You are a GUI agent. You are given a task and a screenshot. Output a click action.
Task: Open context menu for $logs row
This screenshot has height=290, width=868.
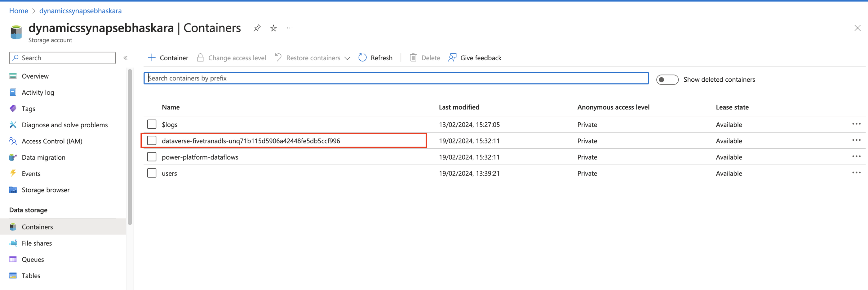click(x=856, y=124)
